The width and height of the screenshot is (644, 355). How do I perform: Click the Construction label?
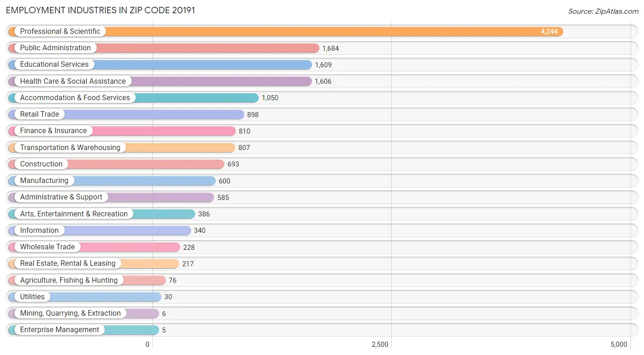tap(41, 164)
